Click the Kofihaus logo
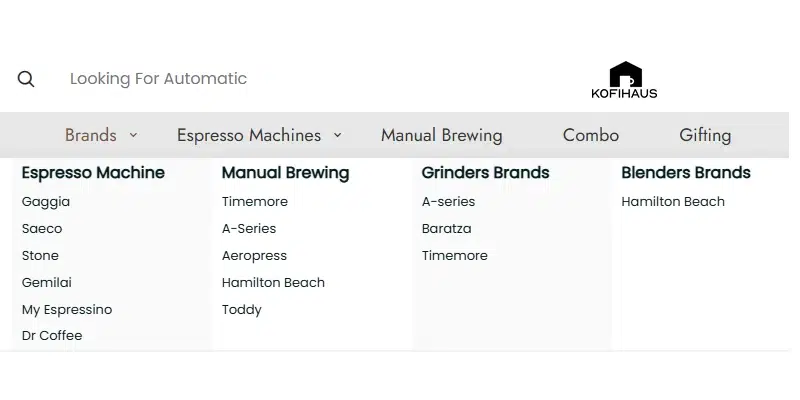 [624, 80]
